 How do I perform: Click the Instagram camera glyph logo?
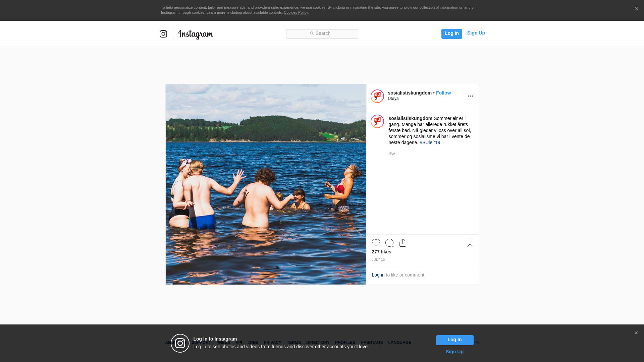click(163, 34)
